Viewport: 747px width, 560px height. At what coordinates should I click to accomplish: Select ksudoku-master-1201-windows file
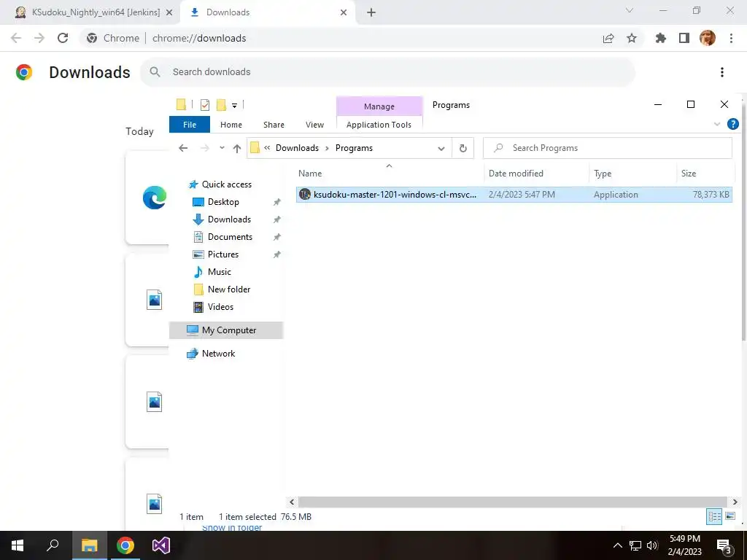(514, 194)
